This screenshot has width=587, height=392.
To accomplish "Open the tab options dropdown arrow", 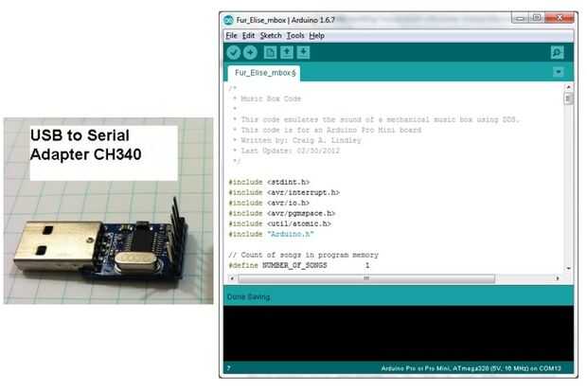I will (x=559, y=72).
